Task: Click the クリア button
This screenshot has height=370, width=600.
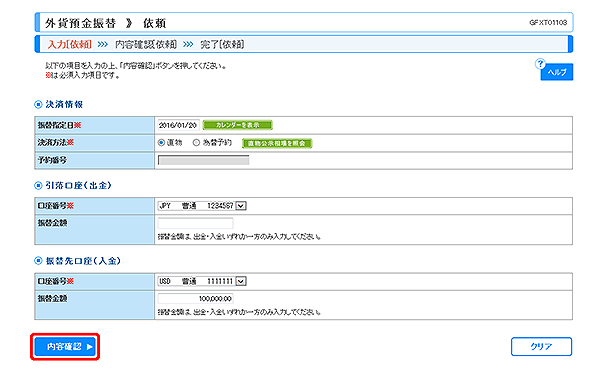Action: (541, 347)
